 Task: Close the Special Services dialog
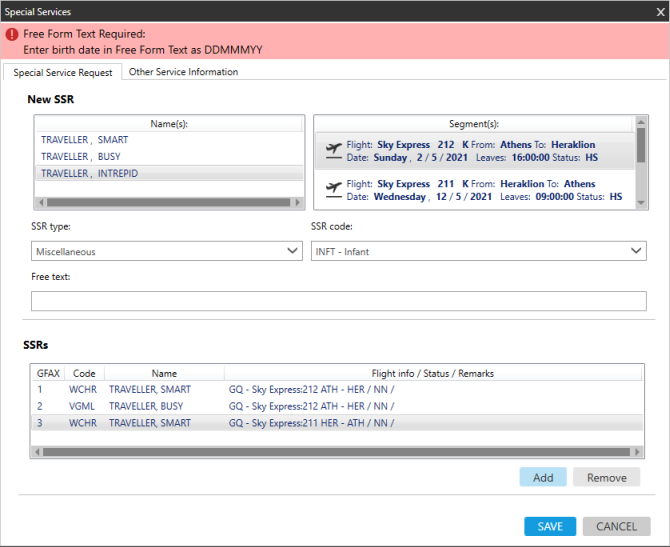click(x=657, y=10)
